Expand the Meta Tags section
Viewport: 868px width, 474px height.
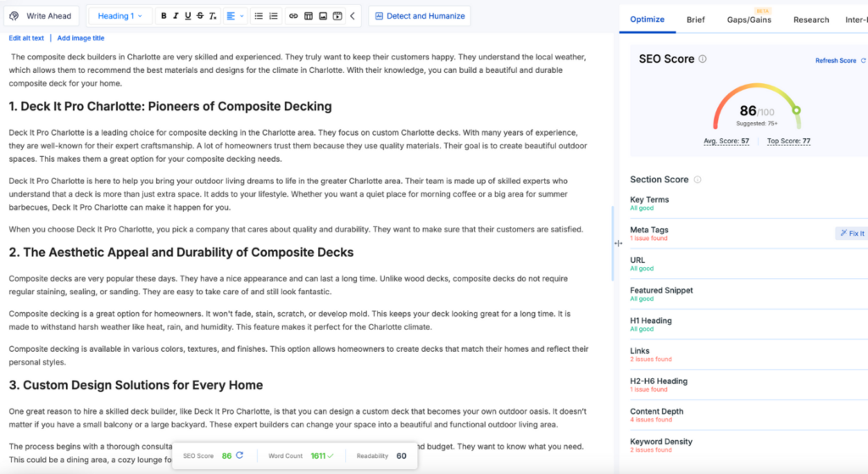(748, 234)
